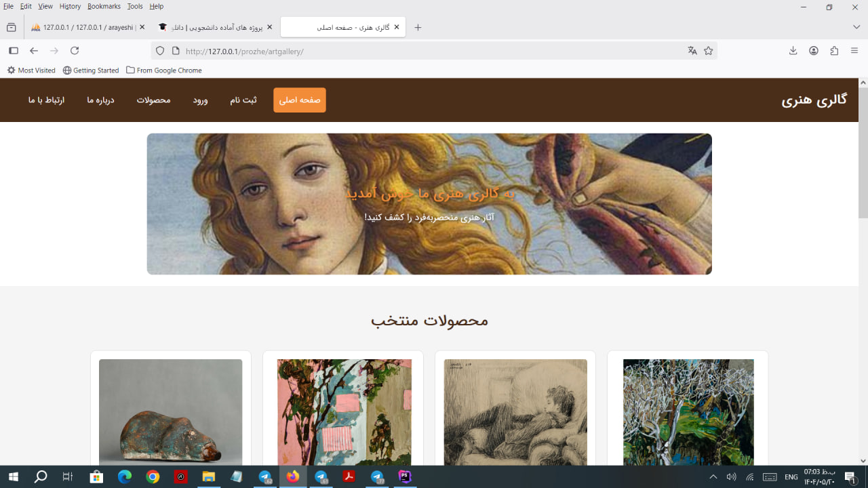Switch to the 127.0.0.1 arayeshi tab
Image resolution: width=868 pixels, height=488 pixels.
coord(85,28)
